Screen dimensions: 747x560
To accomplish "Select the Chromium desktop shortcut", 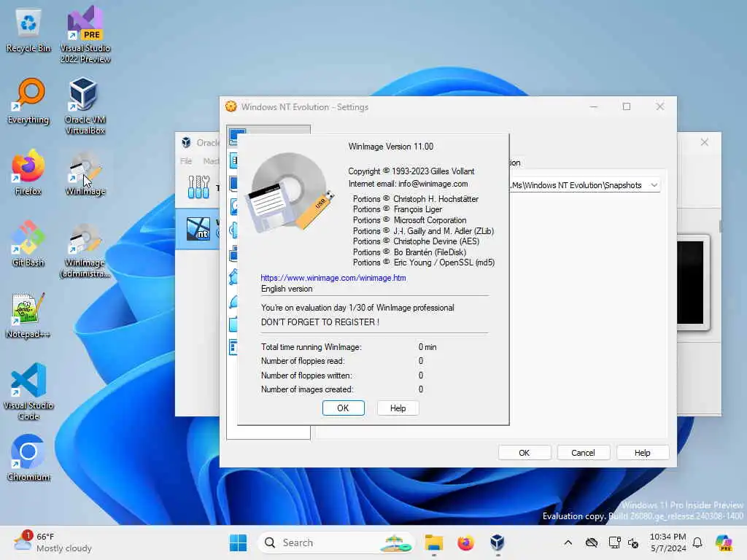I will point(28,458).
